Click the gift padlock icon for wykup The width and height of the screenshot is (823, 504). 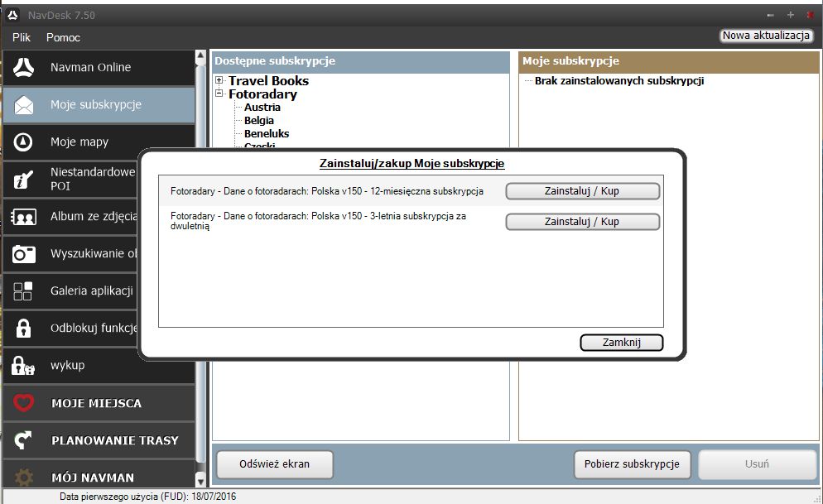coord(23,366)
